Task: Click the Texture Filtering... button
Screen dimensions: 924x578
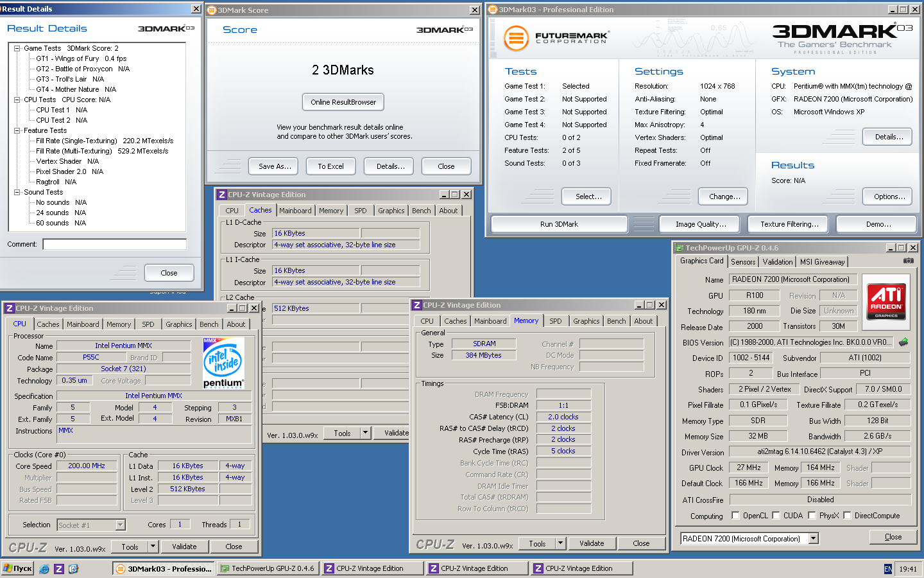Action: pos(789,224)
